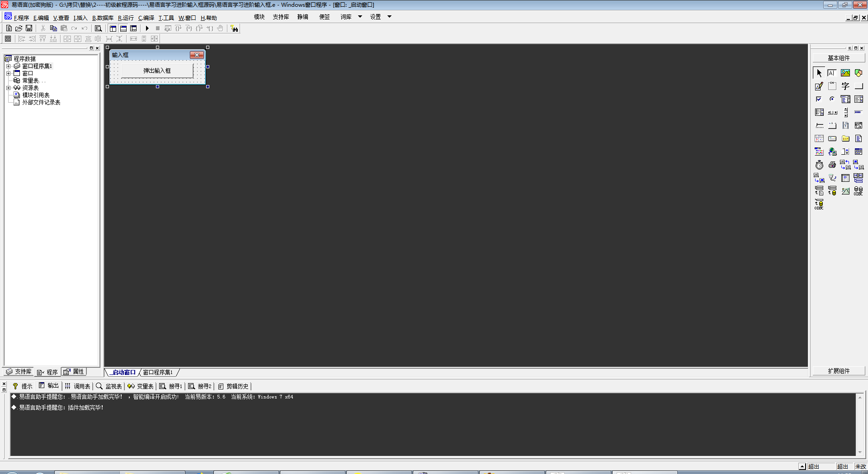Select 模块引用表 in the program tree
This screenshot has width=868, height=474.
(x=36, y=95)
